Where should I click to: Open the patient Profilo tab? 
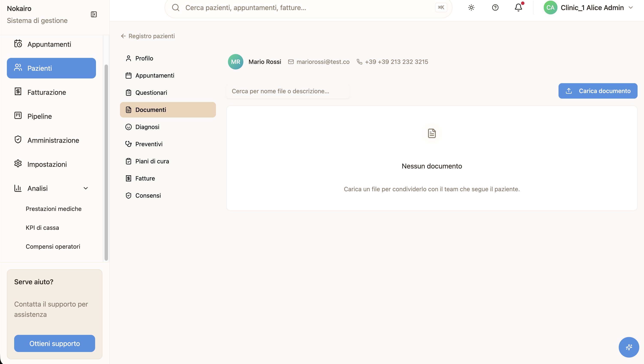pos(168,58)
